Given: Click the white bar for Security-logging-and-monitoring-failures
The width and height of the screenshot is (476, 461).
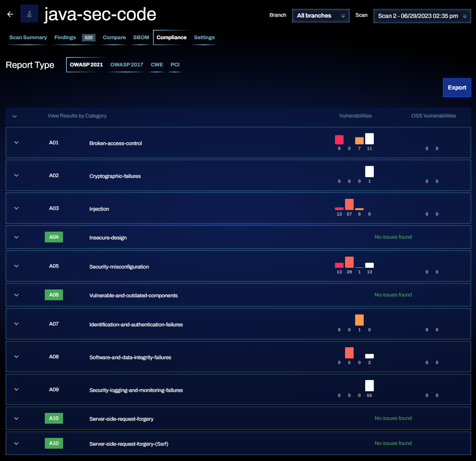Looking at the screenshot, I should [369, 386].
